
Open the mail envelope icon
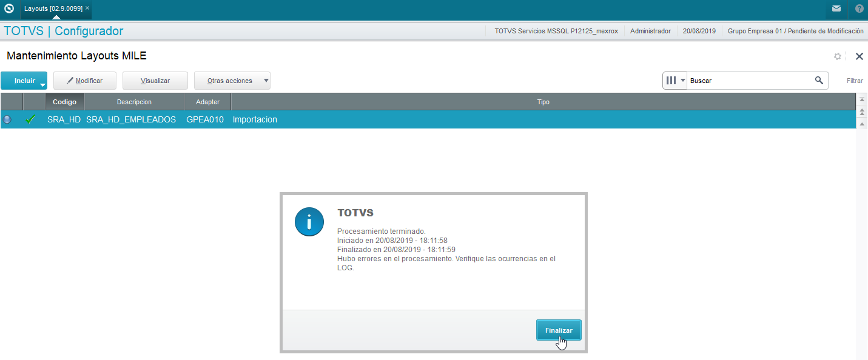836,8
